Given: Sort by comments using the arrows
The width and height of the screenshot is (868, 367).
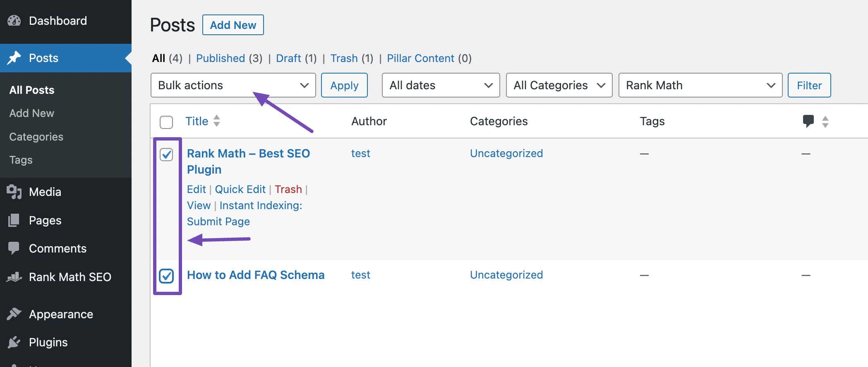Looking at the screenshot, I should point(825,122).
